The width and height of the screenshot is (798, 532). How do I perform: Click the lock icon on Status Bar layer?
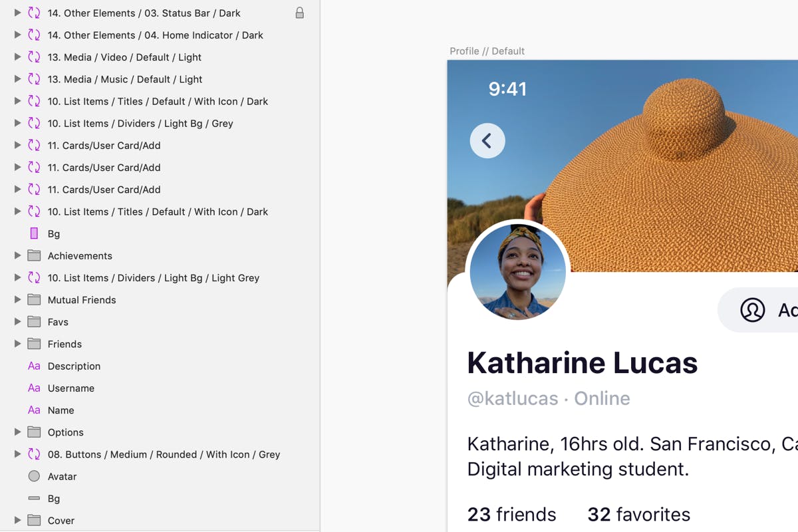click(x=300, y=13)
